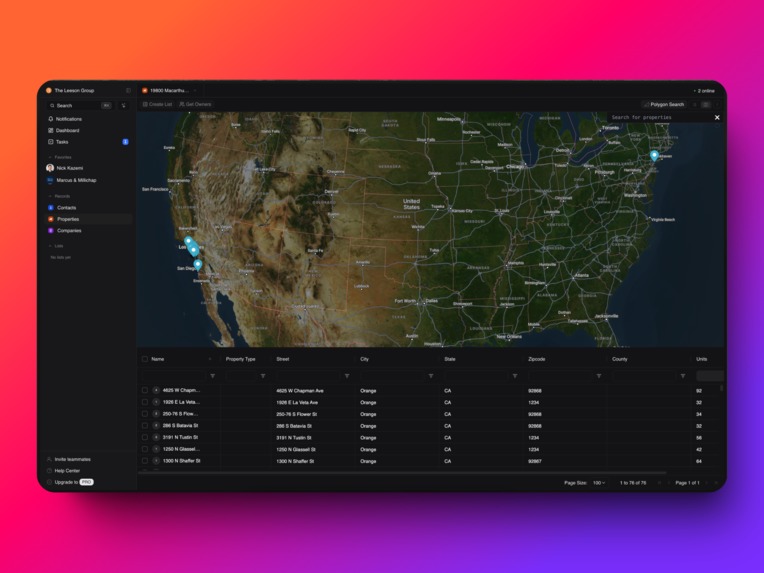Open the State column filter icon

[515, 376]
